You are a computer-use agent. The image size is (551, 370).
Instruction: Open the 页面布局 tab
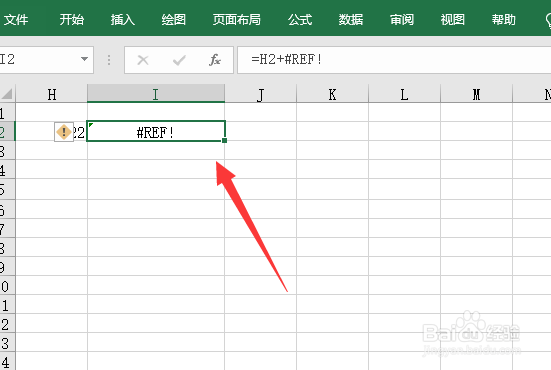[236, 20]
